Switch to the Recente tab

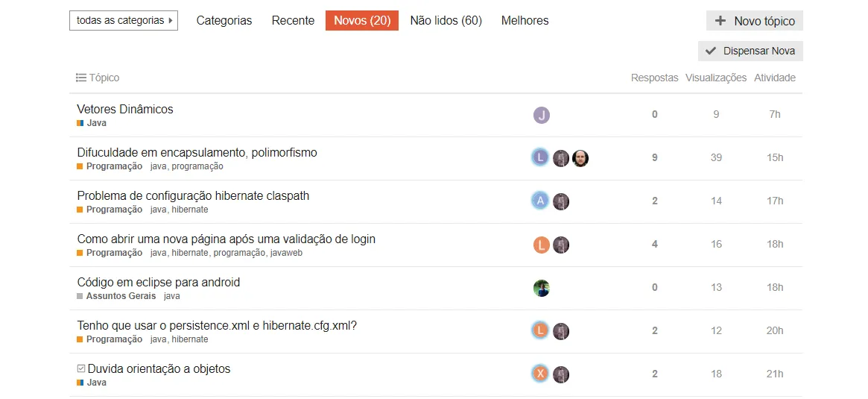293,21
